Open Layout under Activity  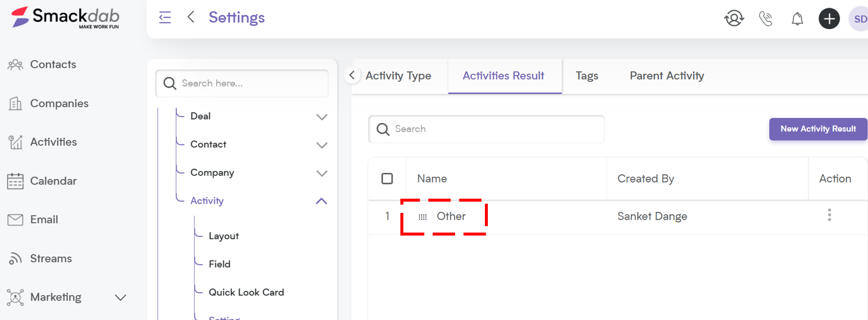(x=224, y=236)
